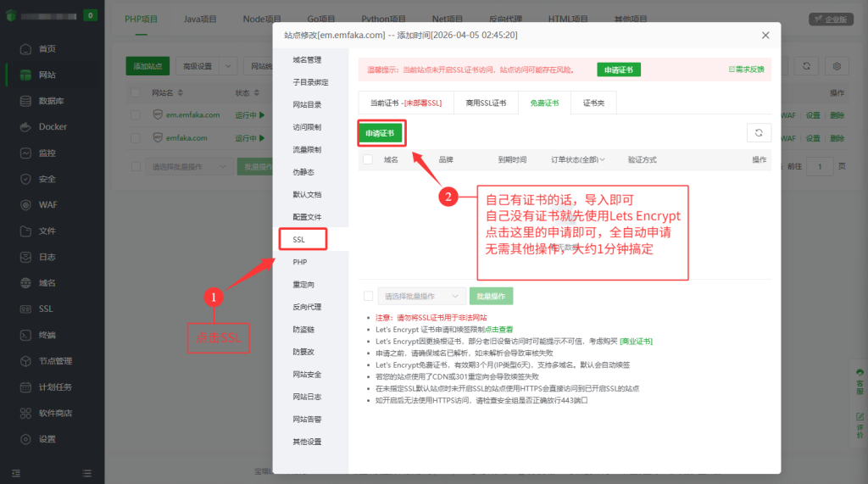Tick the checkbox beside certificate batch operation dropdown

[368, 297]
